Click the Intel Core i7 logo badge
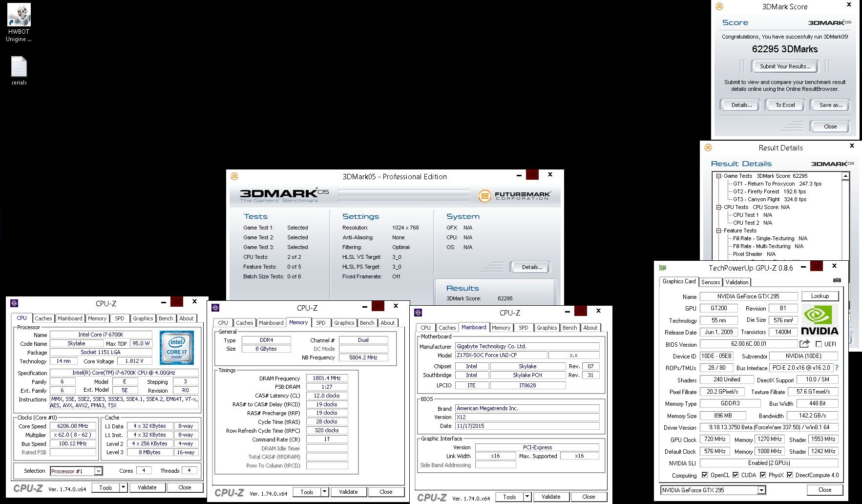 (177, 348)
